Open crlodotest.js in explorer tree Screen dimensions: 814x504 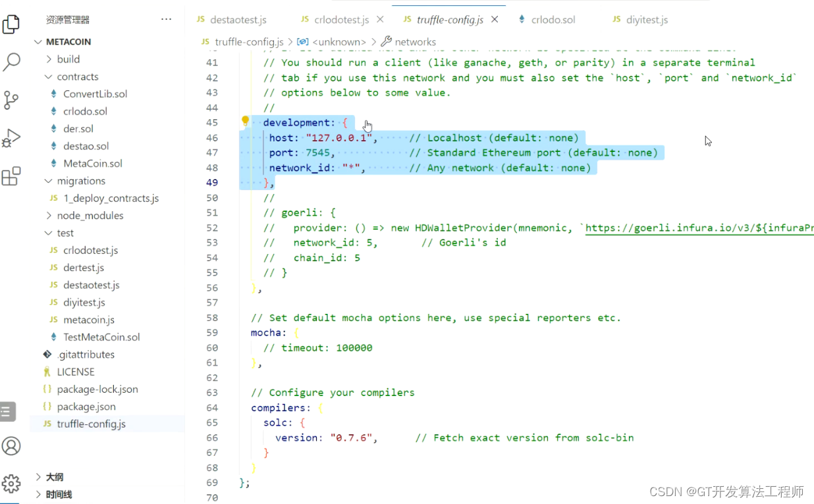coord(90,251)
